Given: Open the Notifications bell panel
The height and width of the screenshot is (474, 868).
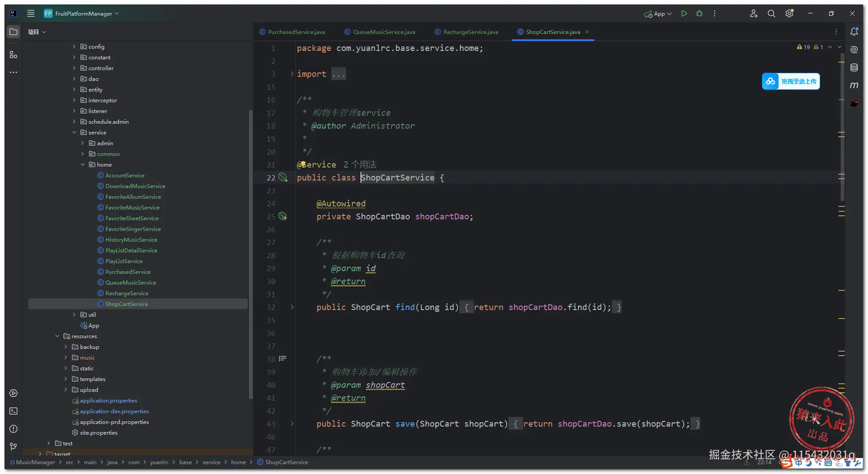Looking at the screenshot, I should 854,32.
